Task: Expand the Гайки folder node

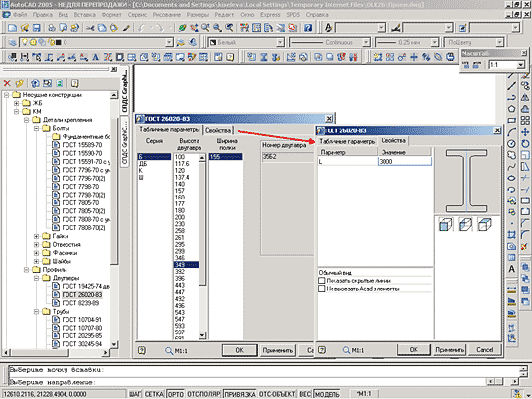Action: pos(37,236)
